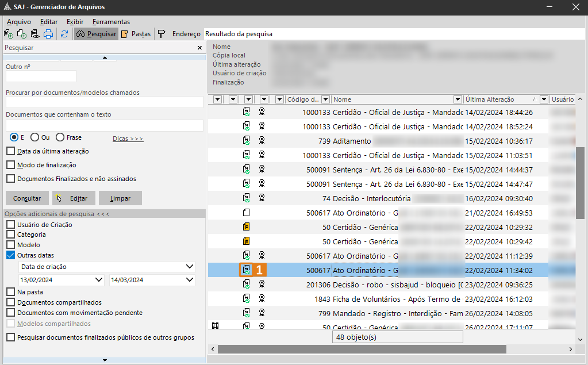588x365 pixels.
Task: Click document status icon of 739 Aditamento
Action: pos(247,141)
